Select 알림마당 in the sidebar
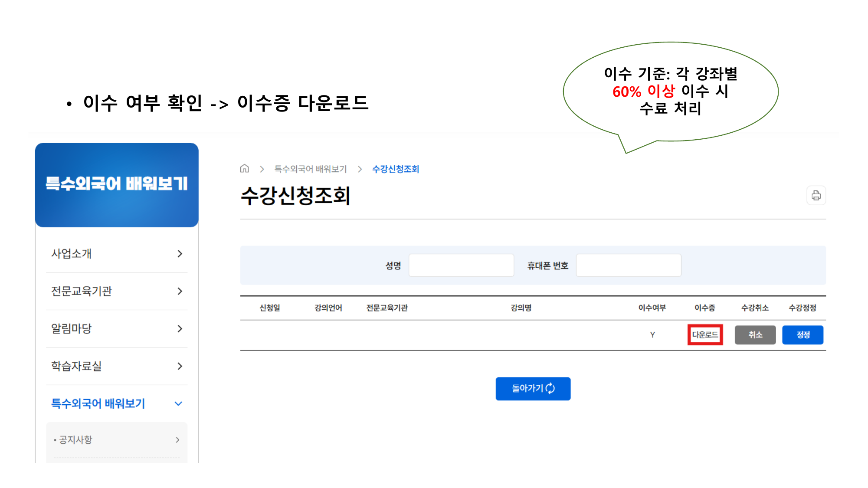Viewport: 868px width, 488px height. tap(72, 329)
